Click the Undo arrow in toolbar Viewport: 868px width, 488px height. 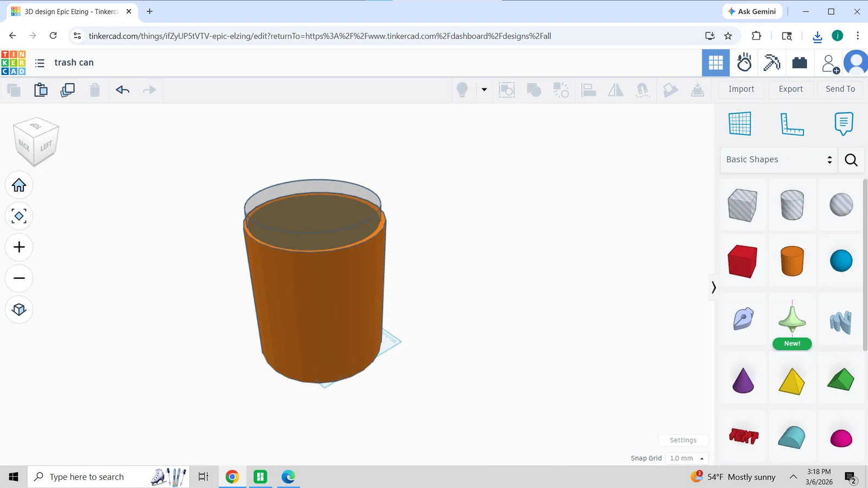point(123,90)
